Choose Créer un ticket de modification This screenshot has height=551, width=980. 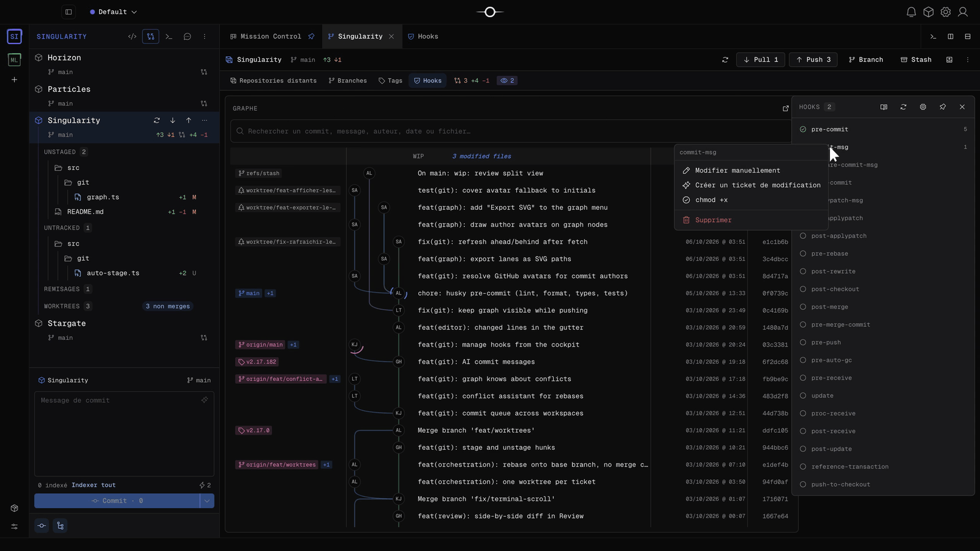point(751,185)
